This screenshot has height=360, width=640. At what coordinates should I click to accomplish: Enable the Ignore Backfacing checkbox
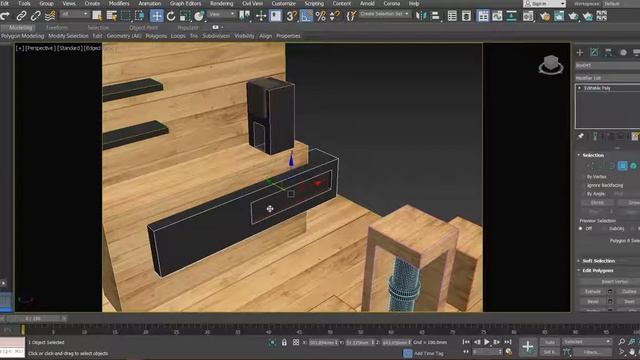(x=583, y=185)
